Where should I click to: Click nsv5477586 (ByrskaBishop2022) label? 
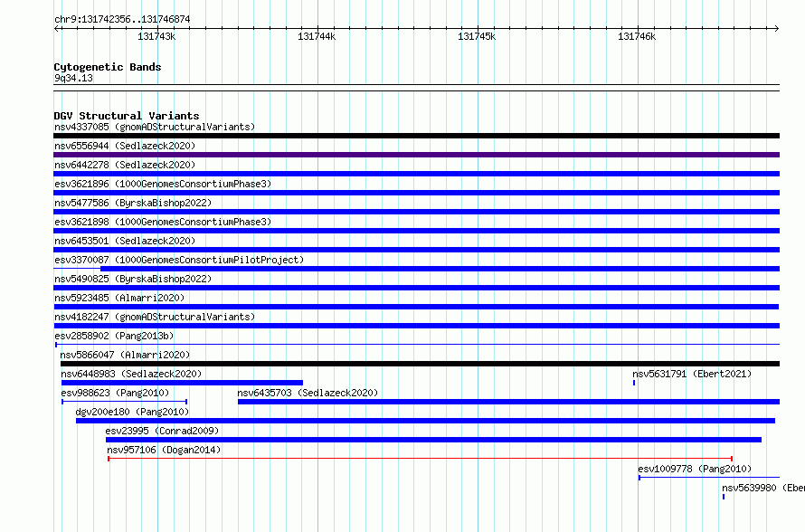point(133,203)
